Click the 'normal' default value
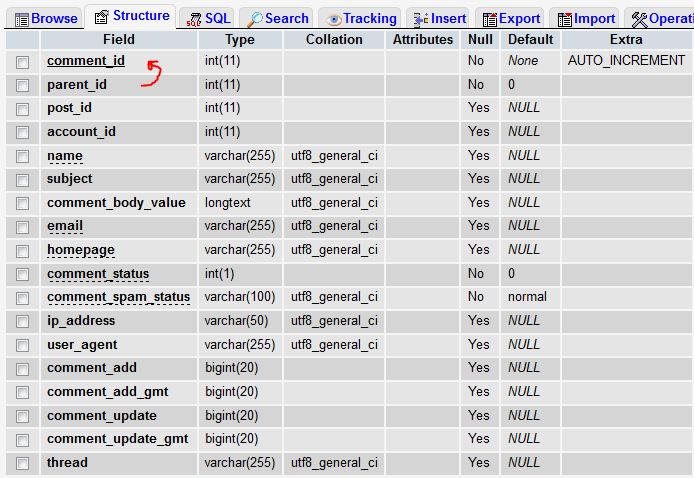The width and height of the screenshot is (694, 478). [528, 297]
